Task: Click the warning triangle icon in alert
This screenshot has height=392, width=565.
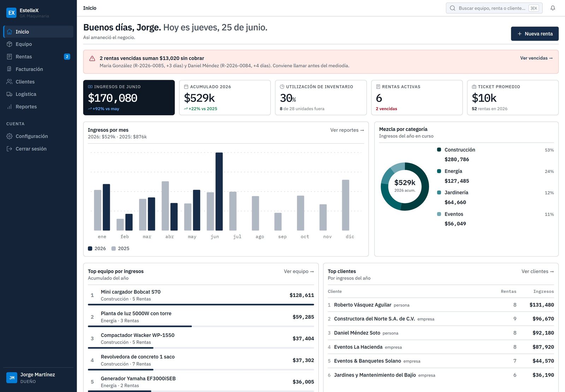Action: pyautogui.click(x=92, y=59)
